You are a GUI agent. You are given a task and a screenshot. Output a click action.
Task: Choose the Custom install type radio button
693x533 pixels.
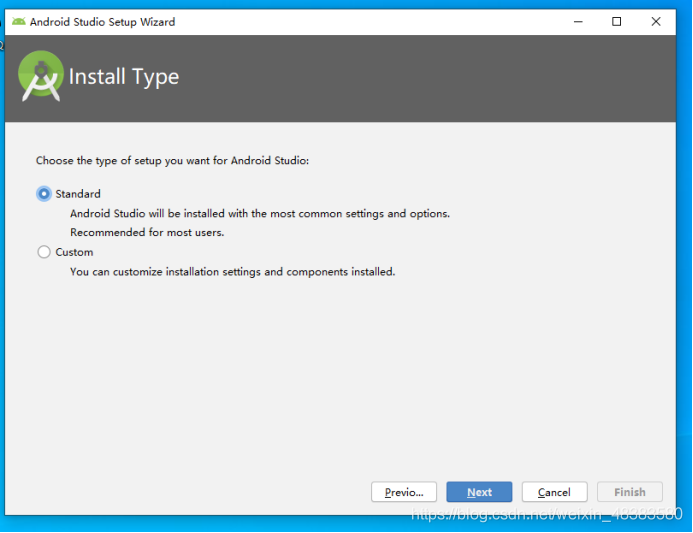44,252
